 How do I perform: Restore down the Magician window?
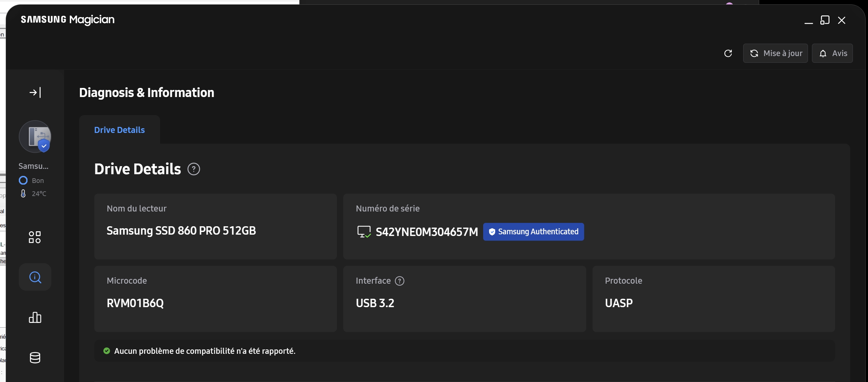point(824,20)
